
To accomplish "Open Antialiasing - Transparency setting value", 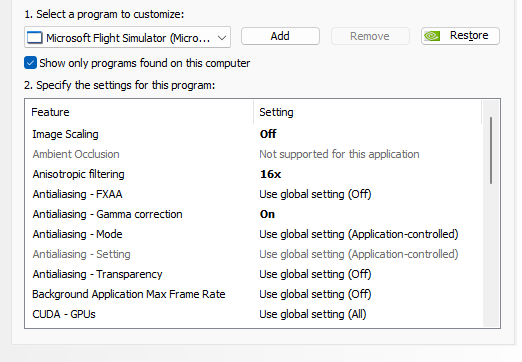I will coord(315,274).
